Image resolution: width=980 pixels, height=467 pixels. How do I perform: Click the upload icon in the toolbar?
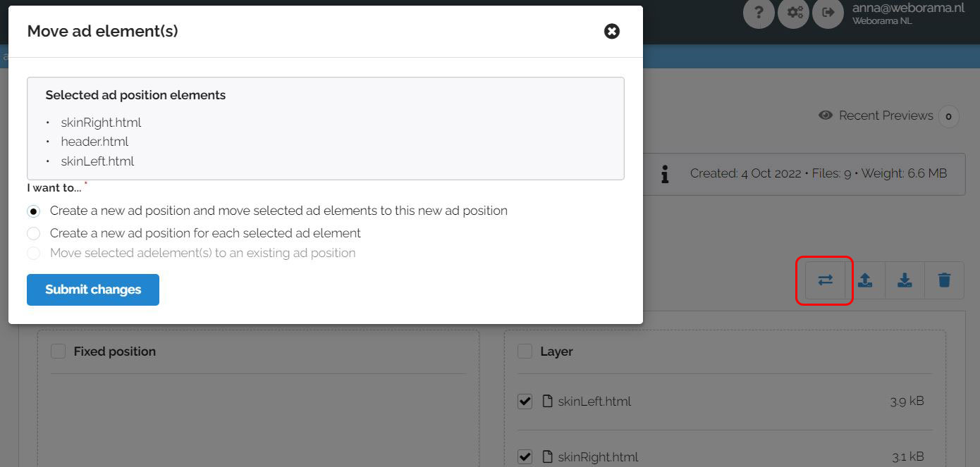click(x=865, y=280)
